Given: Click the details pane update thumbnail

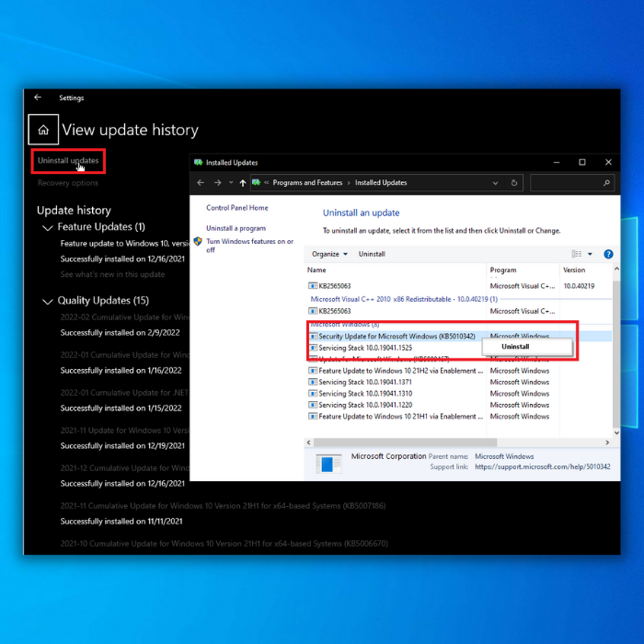Looking at the screenshot, I should [328, 464].
